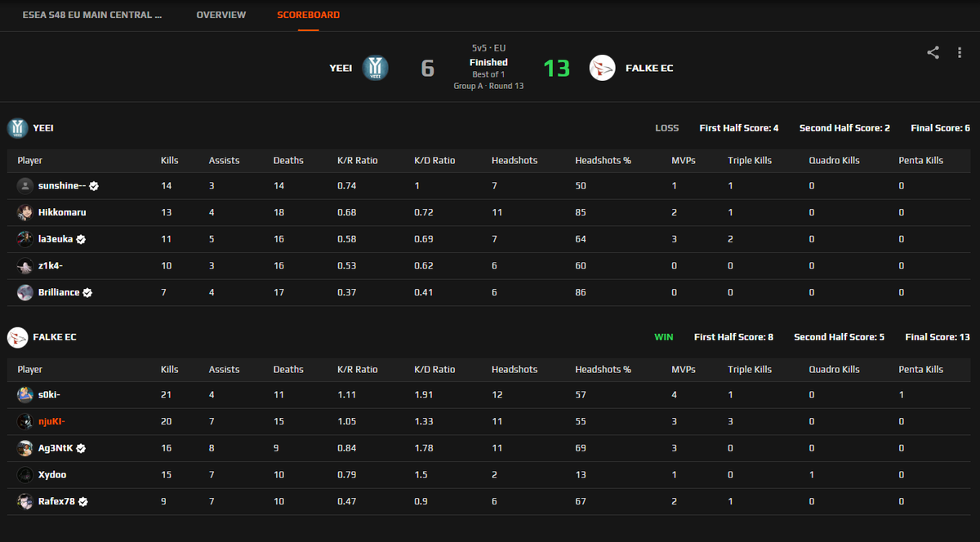This screenshot has width=980, height=542.
Task: Click verified badge next to Rafex78
Action: (x=83, y=501)
